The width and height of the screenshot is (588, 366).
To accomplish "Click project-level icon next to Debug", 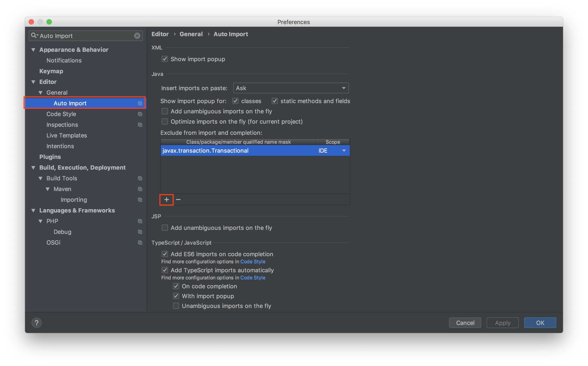I will coord(140,232).
